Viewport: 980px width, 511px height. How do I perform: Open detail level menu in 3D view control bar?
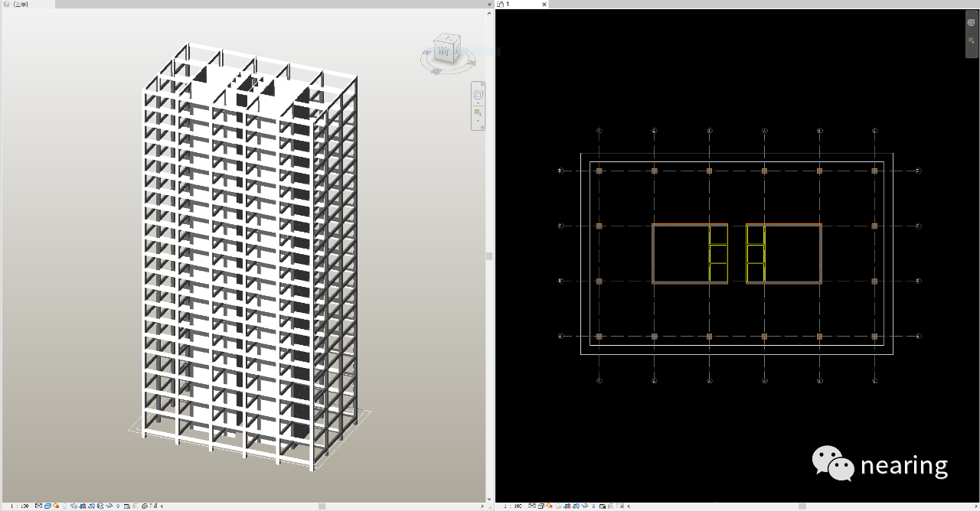tap(38, 506)
